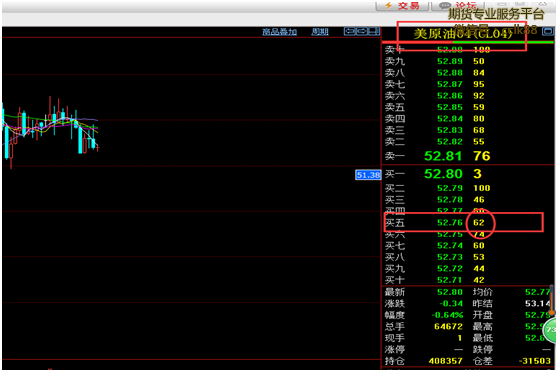The height and width of the screenshot is (372, 558).
Task: Click the speech bubble icon on 论坛
Action: [445, 5]
